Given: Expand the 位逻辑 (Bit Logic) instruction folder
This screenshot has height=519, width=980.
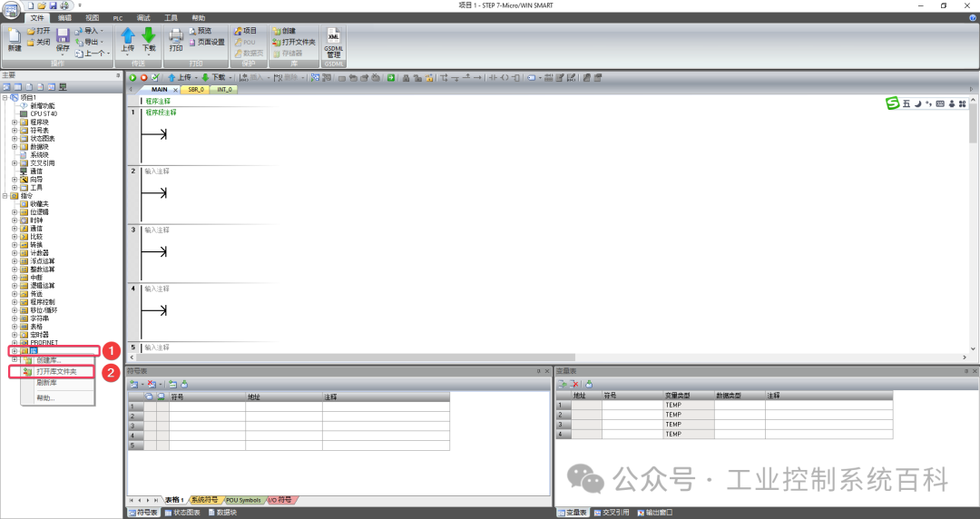Looking at the screenshot, I should pyautogui.click(x=15, y=212).
